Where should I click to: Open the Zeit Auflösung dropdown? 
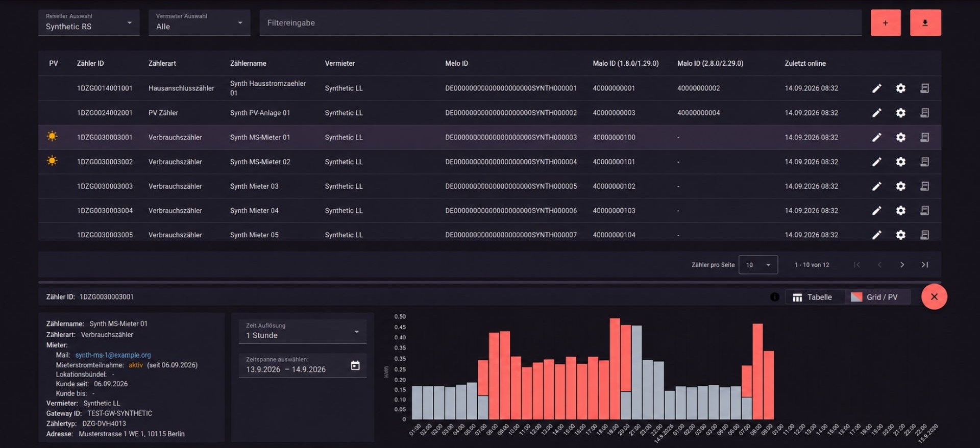pyautogui.click(x=303, y=332)
